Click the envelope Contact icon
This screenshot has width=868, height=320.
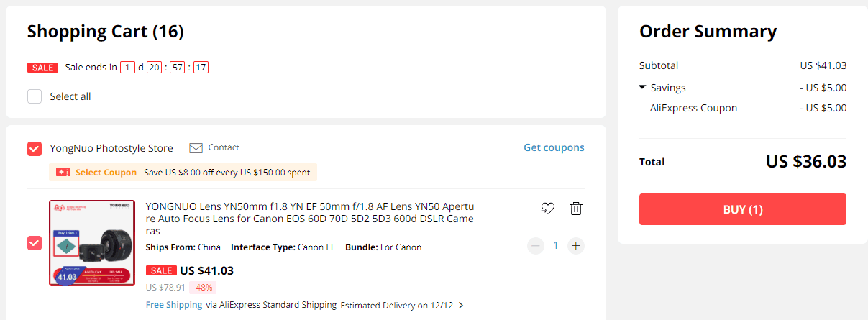(x=196, y=147)
